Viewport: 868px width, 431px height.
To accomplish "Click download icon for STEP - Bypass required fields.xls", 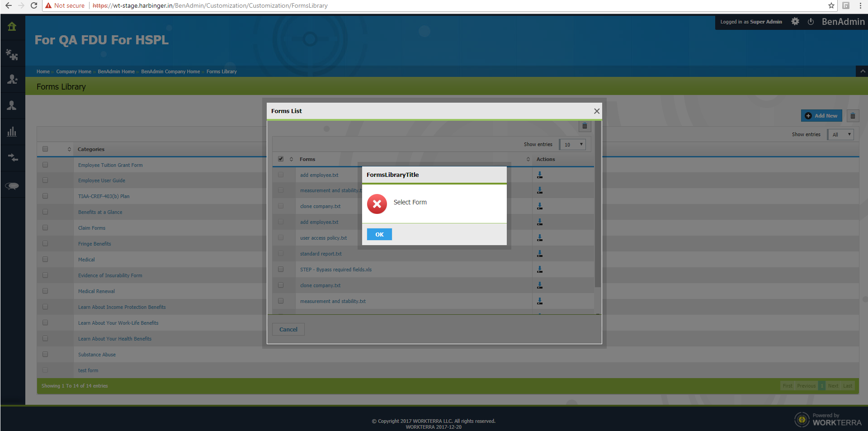I will (540, 270).
